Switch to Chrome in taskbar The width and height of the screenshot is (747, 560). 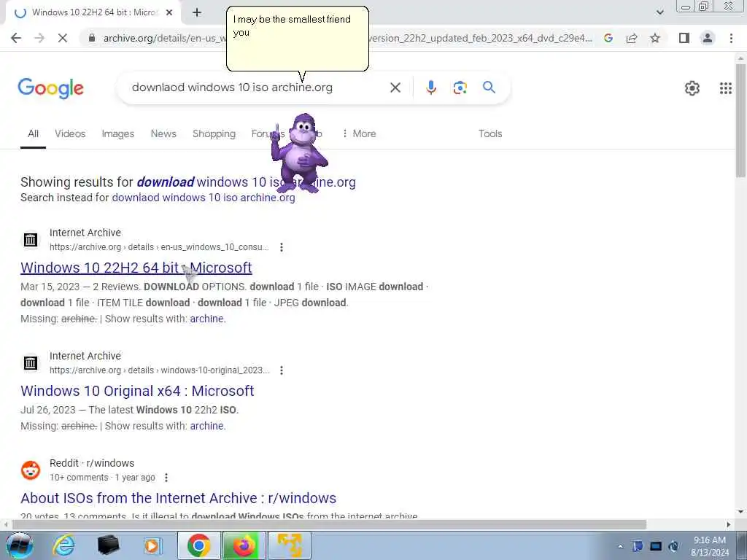pos(199,545)
